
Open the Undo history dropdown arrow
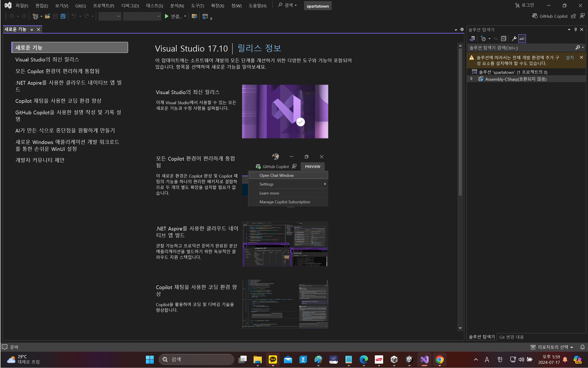tap(80, 16)
